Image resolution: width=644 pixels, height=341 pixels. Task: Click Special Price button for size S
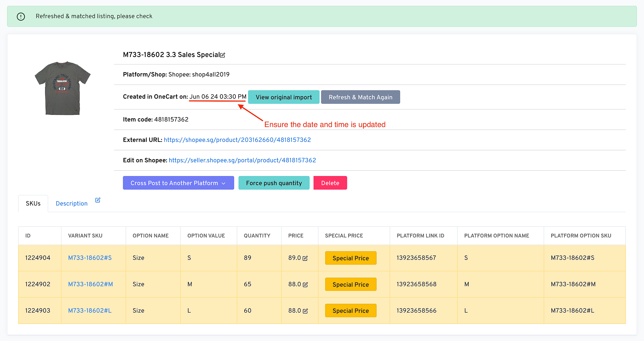coord(350,258)
